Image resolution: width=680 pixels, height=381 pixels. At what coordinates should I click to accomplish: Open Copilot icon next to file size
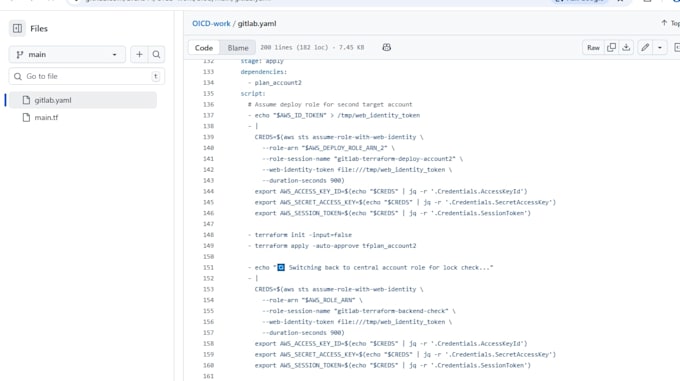pos(386,47)
